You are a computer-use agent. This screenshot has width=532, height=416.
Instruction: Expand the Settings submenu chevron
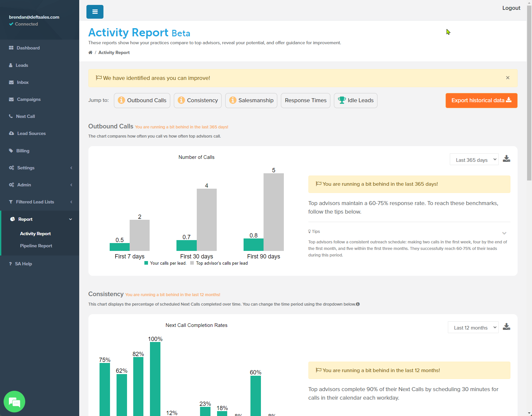click(x=71, y=168)
